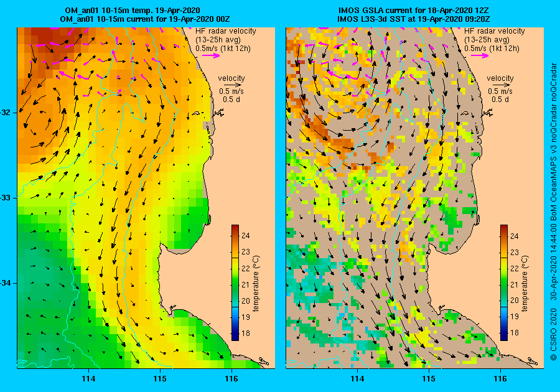
Task: Click the '19' label on right color bar
Action: 514,317
